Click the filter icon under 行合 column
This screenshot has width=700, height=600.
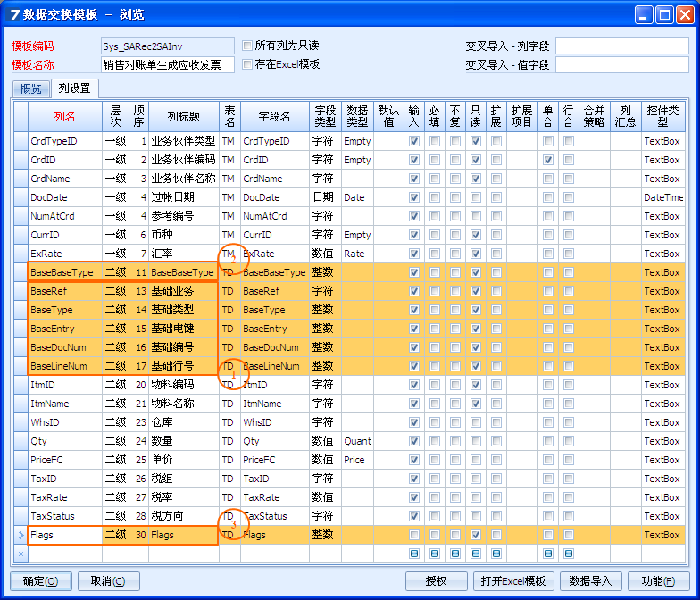tap(568, 554)
